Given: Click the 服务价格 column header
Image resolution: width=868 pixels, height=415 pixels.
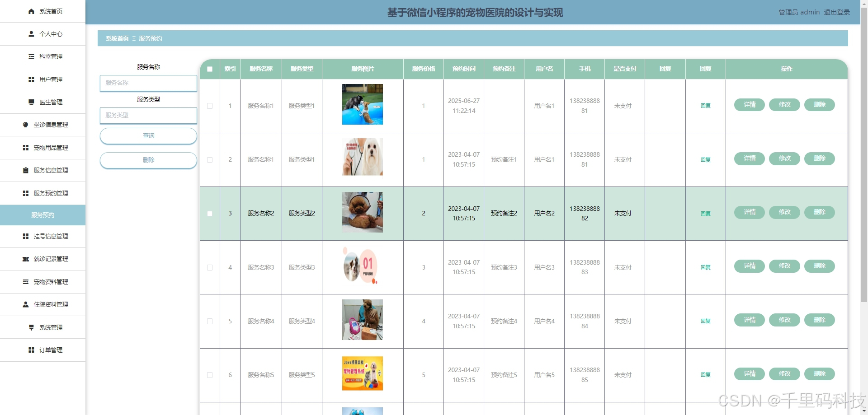Looking at the screenshot, I should click(x=424, y=69).
